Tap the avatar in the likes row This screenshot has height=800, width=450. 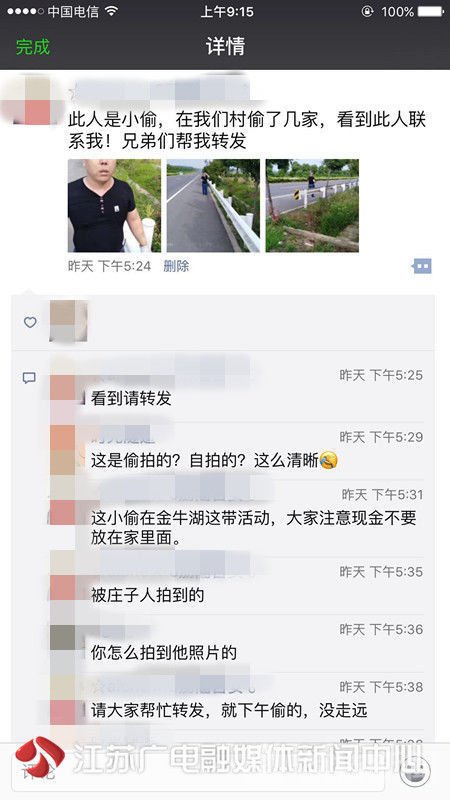pyautogui.click(x=68, y=321)
